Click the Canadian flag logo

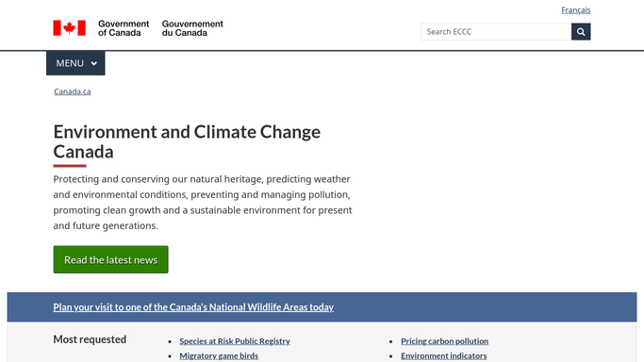pyautogui.click(x=70, y=28)
